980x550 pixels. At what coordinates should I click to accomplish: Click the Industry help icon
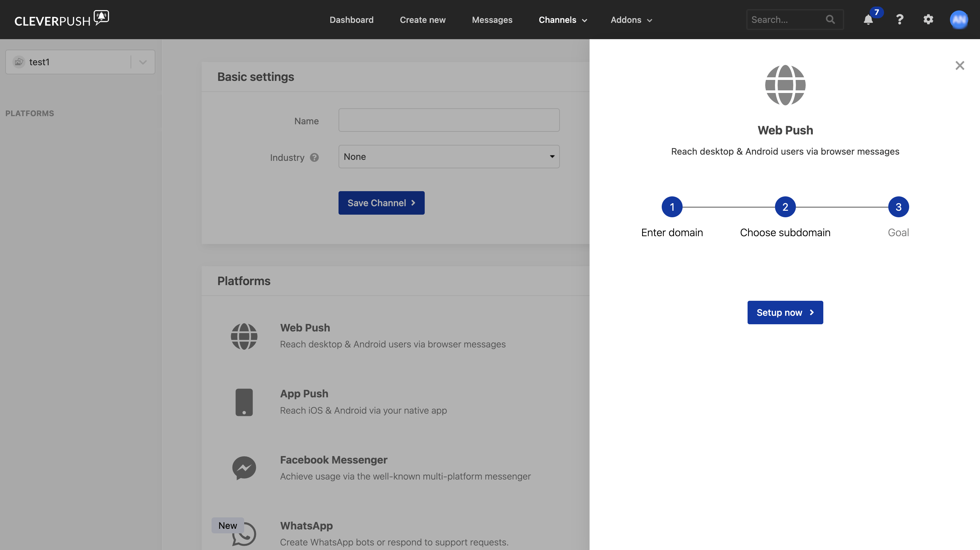click(314, 157)
